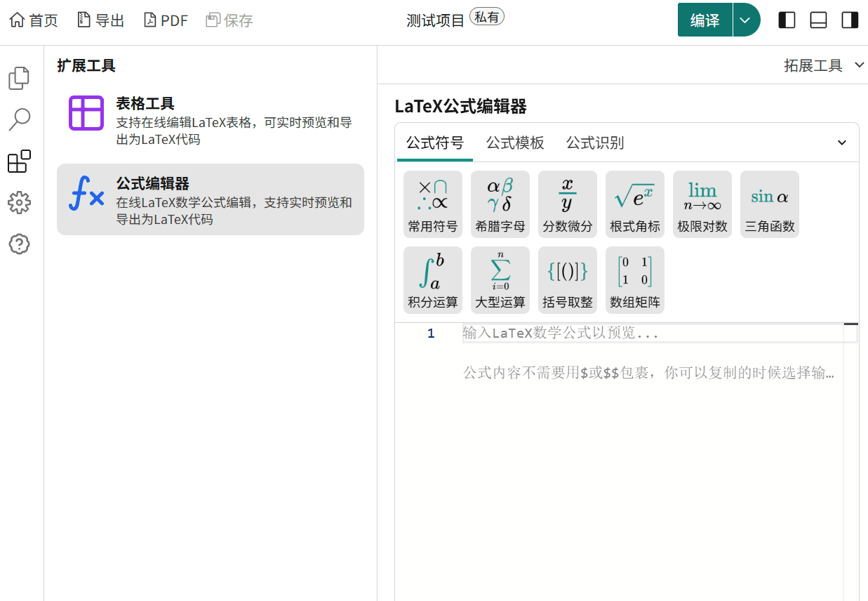Open the search icon in sidebar
Screen dimensions: 868x601
tap(19, 119)
